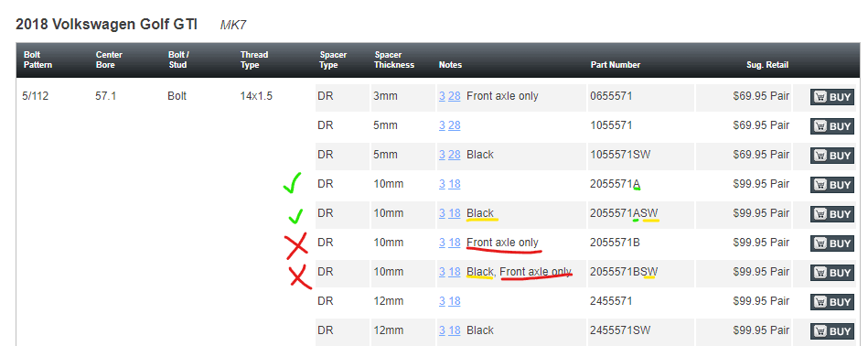
Task: Open note 3 in the 2455571SW row
Action: 442,330
